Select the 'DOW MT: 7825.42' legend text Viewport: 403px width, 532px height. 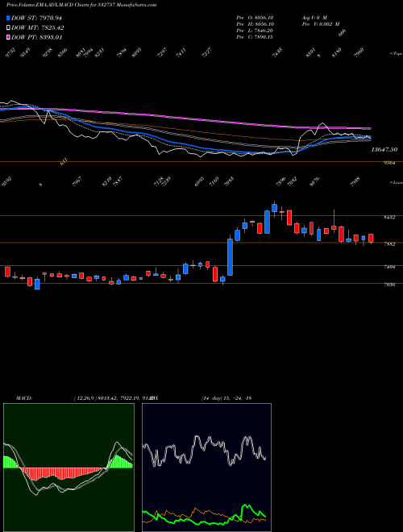point(38,28)
